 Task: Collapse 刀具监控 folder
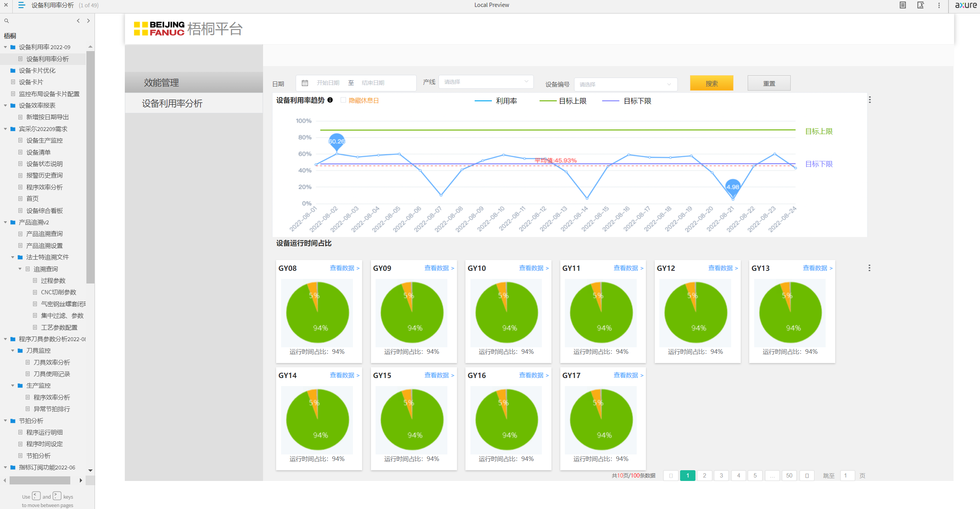[13, 350]
